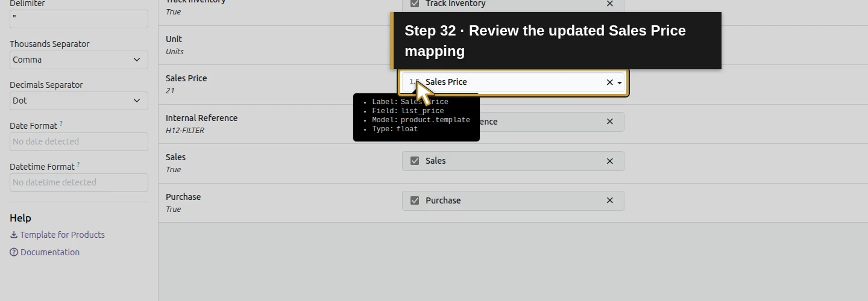Click the download icon beside Template for Products

[x=14, y=235]
